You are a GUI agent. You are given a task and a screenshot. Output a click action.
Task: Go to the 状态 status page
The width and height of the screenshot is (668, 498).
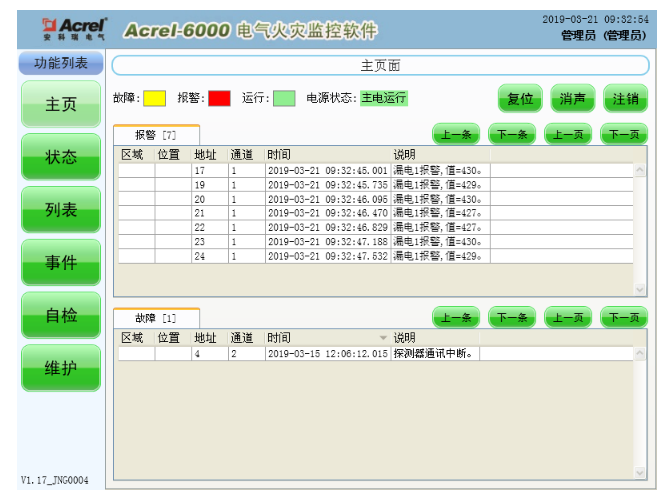click(x=61, y=157)
